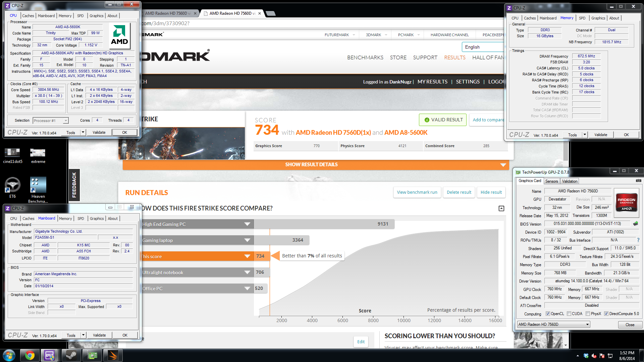Open a new browser tab
Viewport: 644px width, 362px height.
[271, 13]
